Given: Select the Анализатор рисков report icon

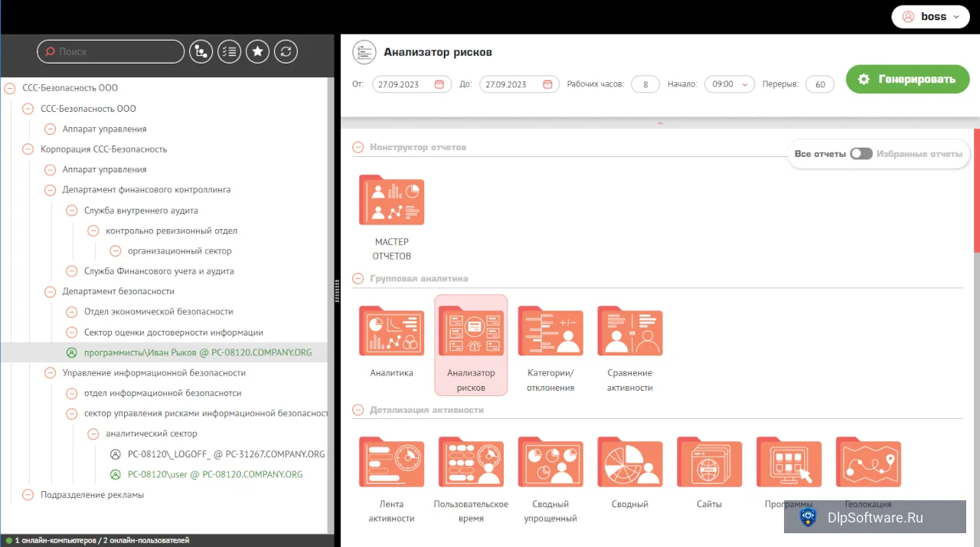Looking at the screenshot, I should 471,331.
